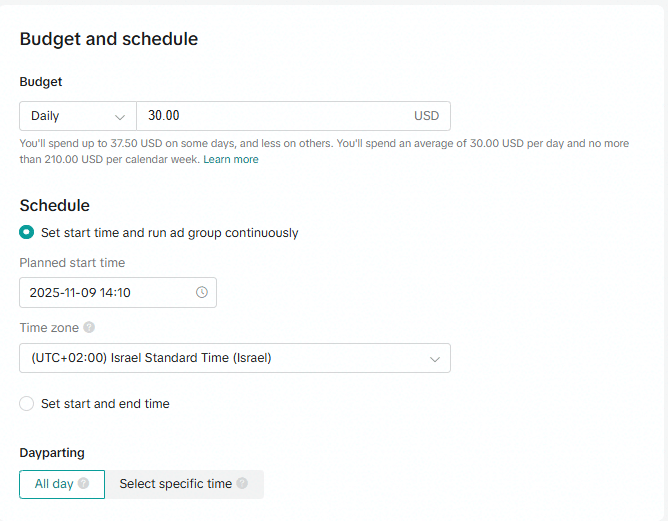Click help icon next to All day

(84, 484)
